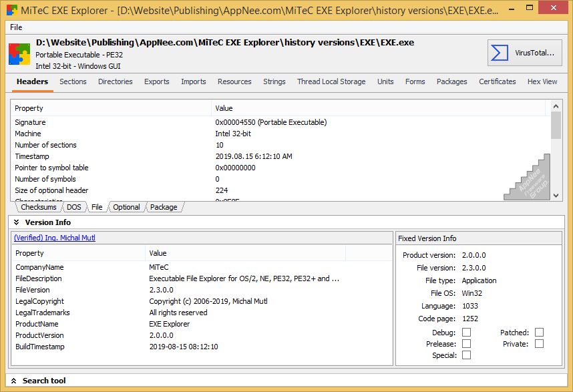Toggle the Prelease checkbox
573x392 pixels.
(x=466, y=344)
